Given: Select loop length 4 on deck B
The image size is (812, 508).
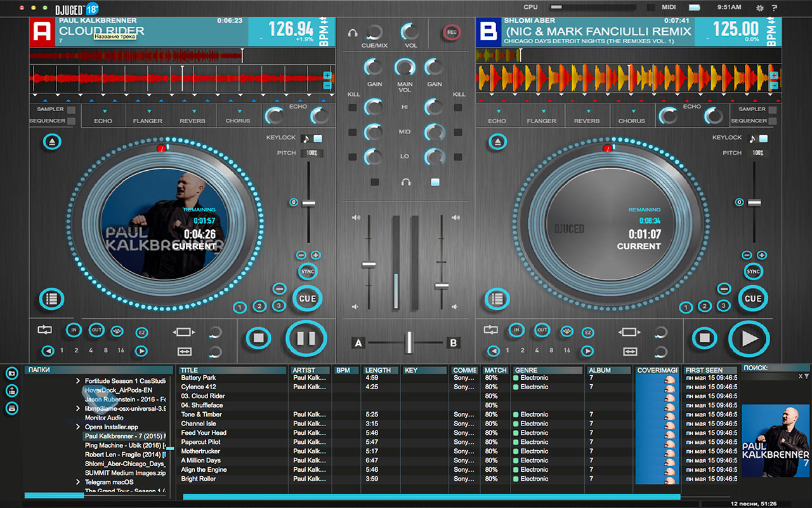Looking at the screenshot, I should click(536, 351).
